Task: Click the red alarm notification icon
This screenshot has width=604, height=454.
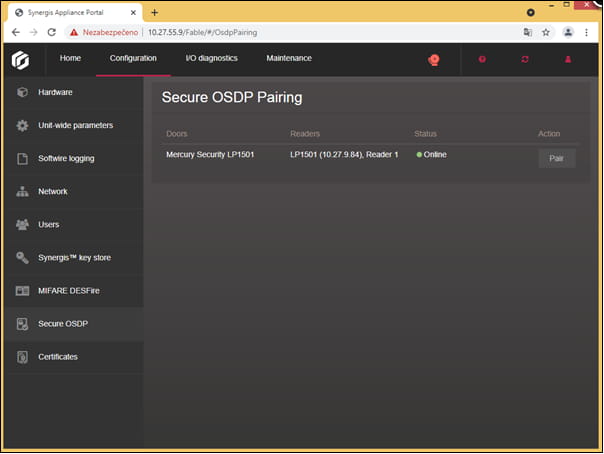Action: (x=434, y=60)
